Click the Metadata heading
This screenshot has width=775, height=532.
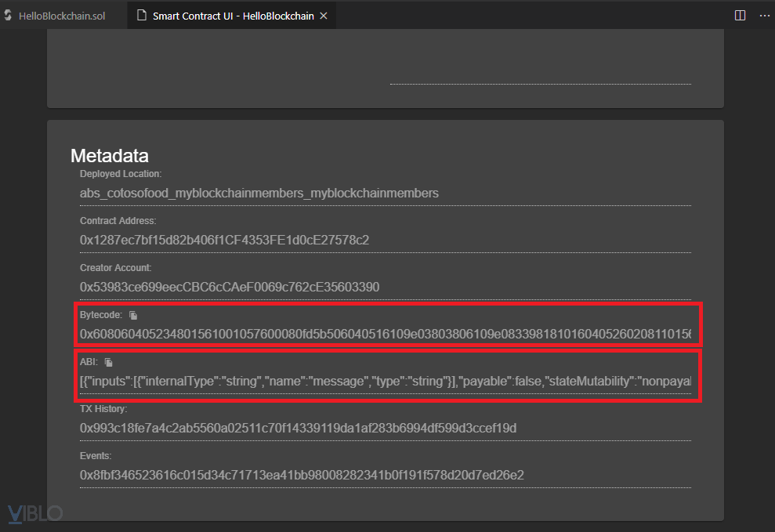click(109, 156)
